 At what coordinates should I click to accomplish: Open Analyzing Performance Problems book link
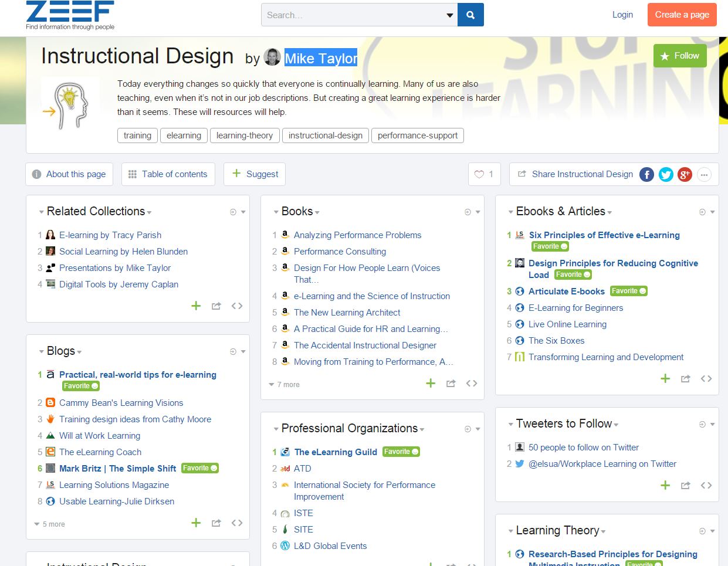coord(358,235)
